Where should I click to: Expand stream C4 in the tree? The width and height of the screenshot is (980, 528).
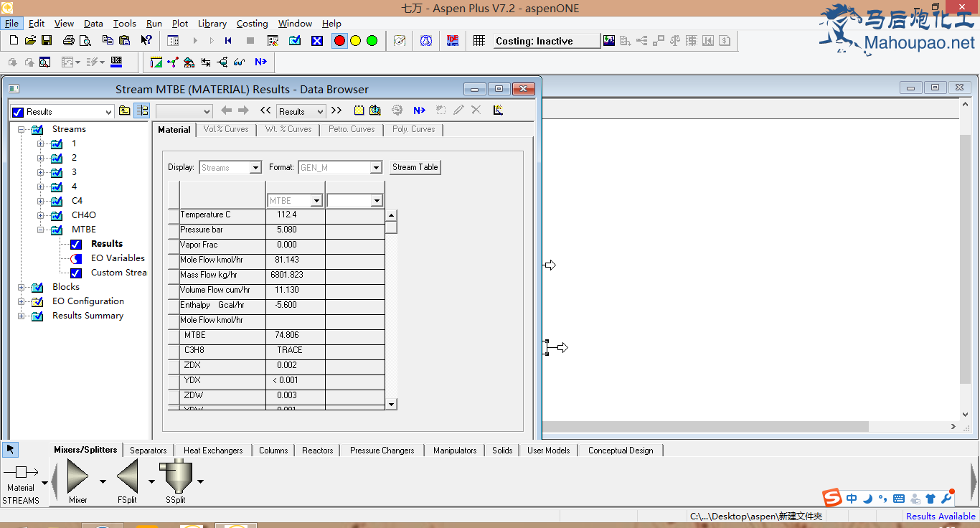41,202
